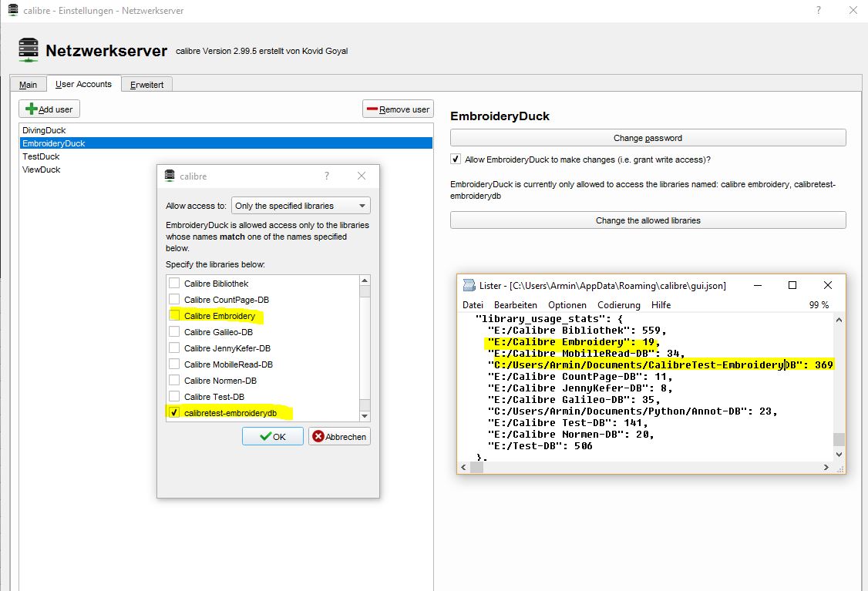The width and height of the screenshot is (868, 591).
Task: Uncheck the calibretest-embroiderydb checkbox
Action: pyautogui.click(x=174, y=413)
